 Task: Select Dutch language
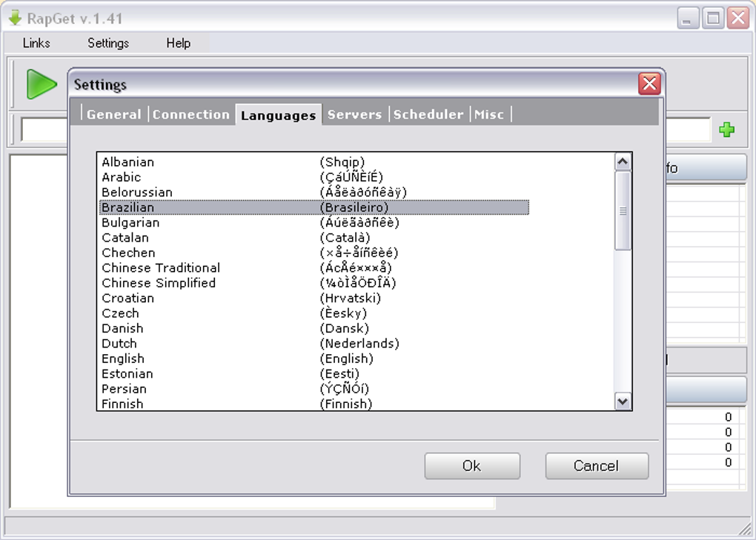click(119, 344)
